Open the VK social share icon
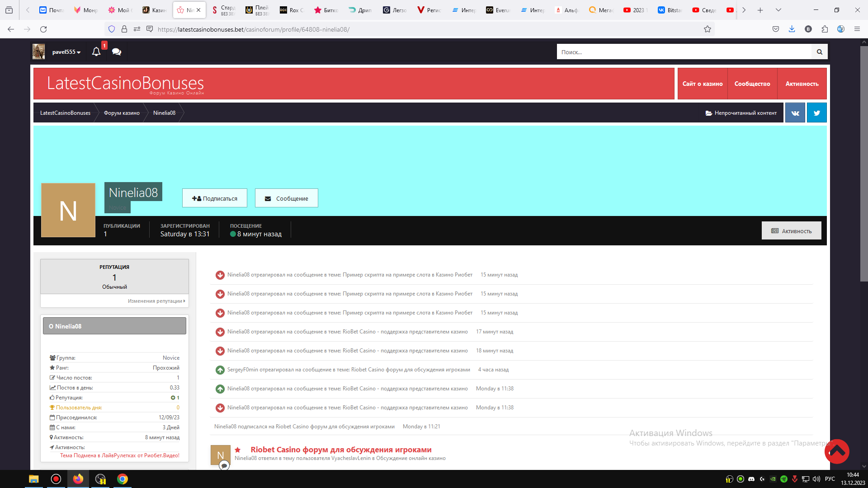 point(795,113)
